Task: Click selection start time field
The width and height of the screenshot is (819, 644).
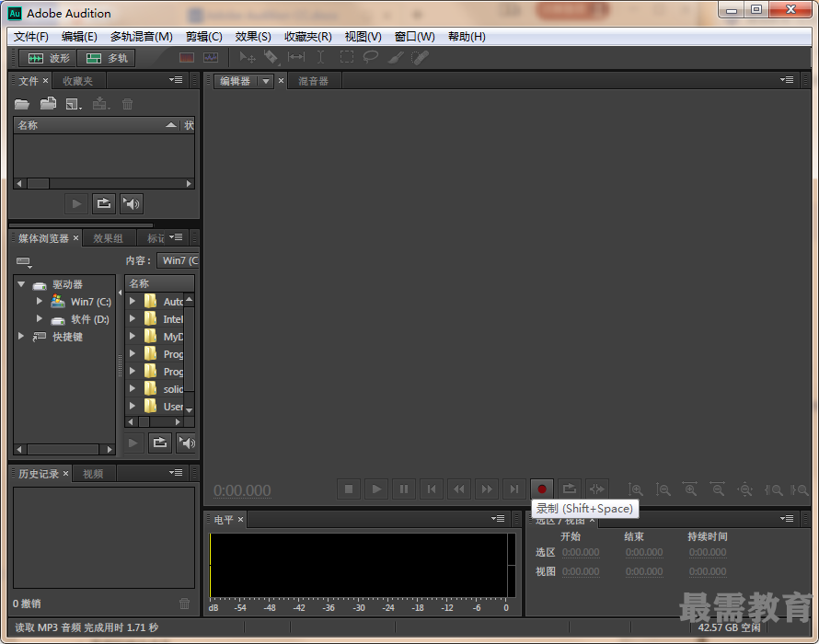Action: (581, 552)
